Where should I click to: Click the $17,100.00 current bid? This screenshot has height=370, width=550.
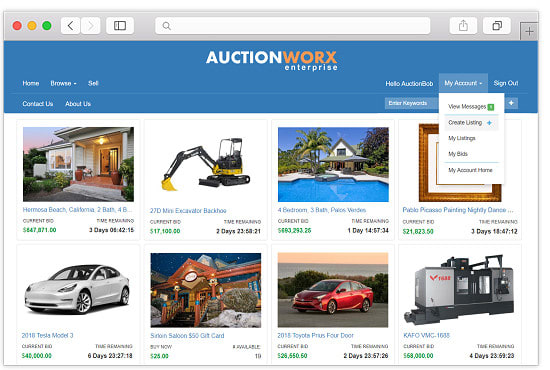click(165, 231)
